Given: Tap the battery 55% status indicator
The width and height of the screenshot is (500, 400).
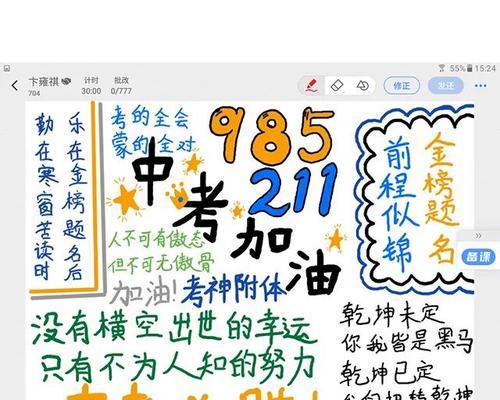Looking at the screenshot, I should 461,69.
